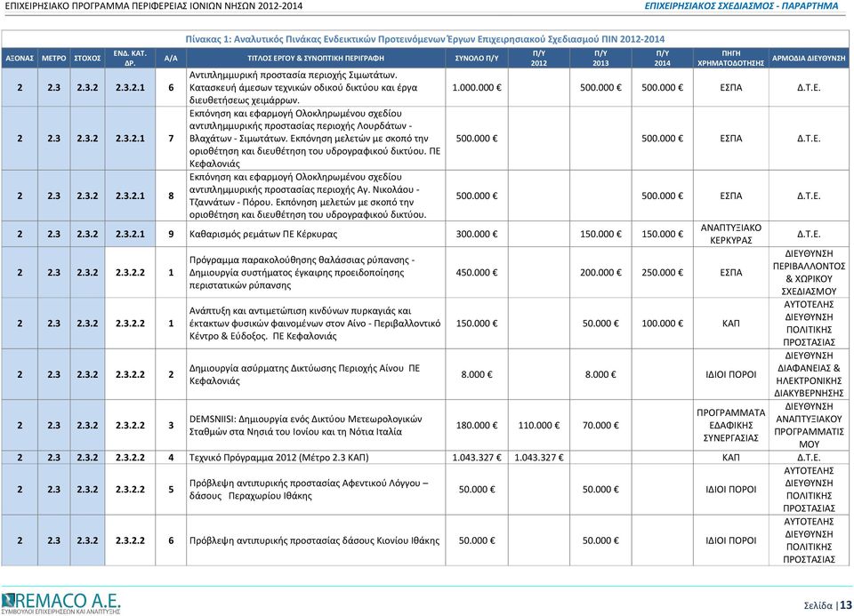
Task: Click the total budget '450.000 €'
Action: click(477, 273)
